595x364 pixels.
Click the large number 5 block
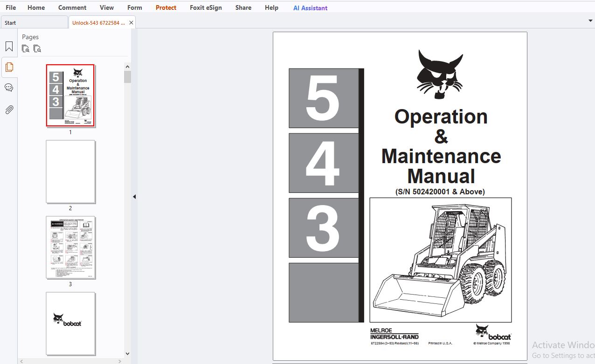coord(324,98)
